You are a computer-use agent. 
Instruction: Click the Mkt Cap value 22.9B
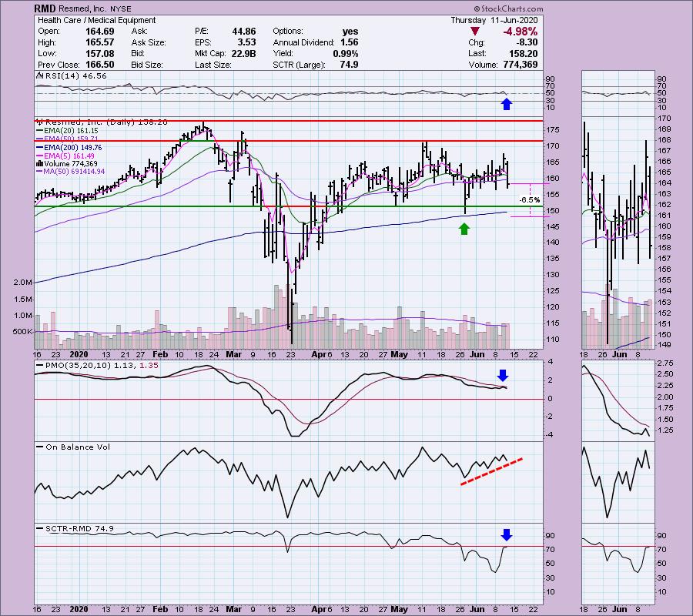[243, 53]
